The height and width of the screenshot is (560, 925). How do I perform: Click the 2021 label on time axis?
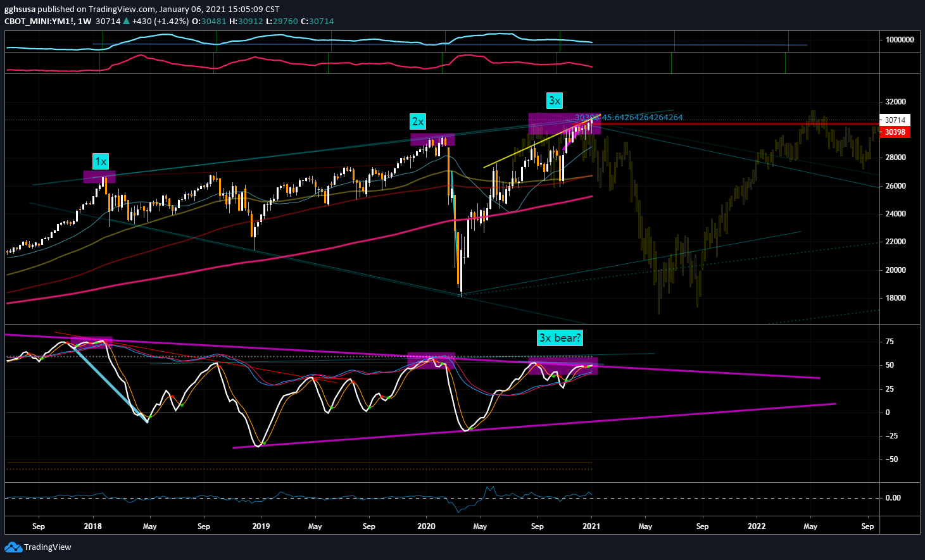(591, 526)
